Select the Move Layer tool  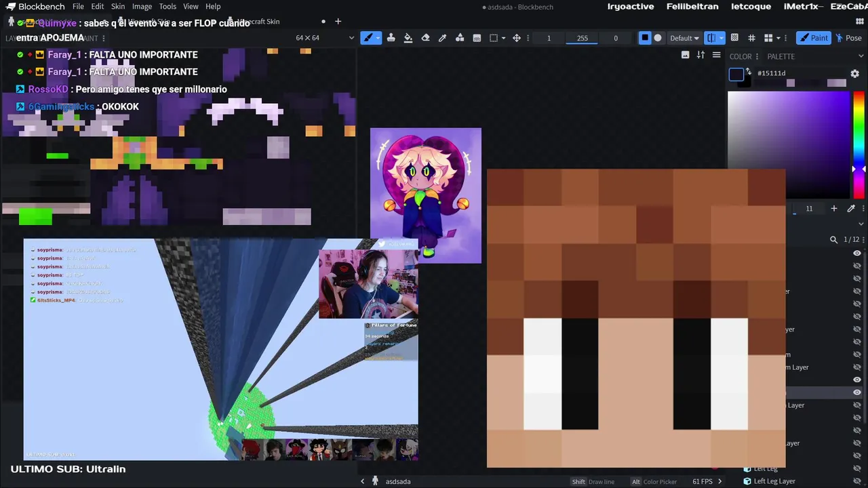click(x=517, y=38)
